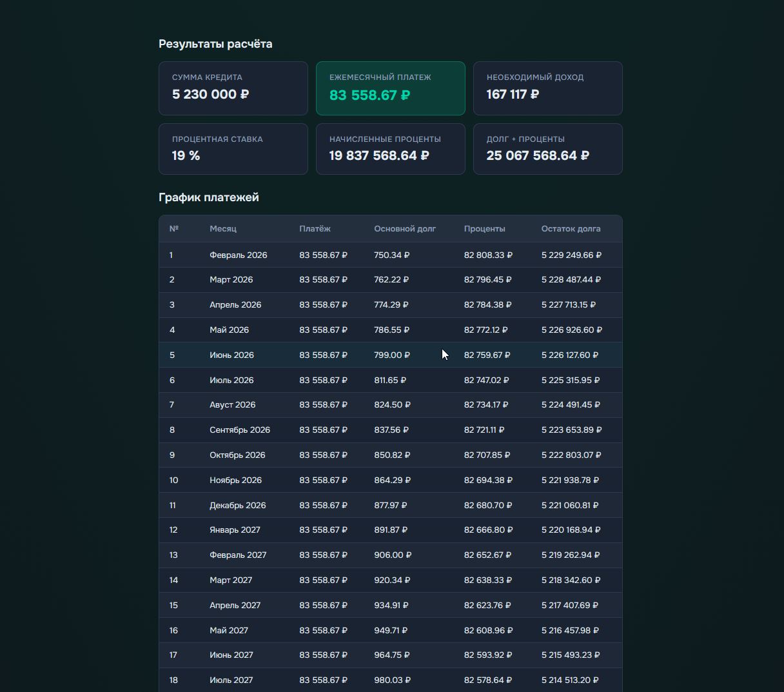Click the Остаток долга column header
784x692 pixels.
[x=571, y=229]
